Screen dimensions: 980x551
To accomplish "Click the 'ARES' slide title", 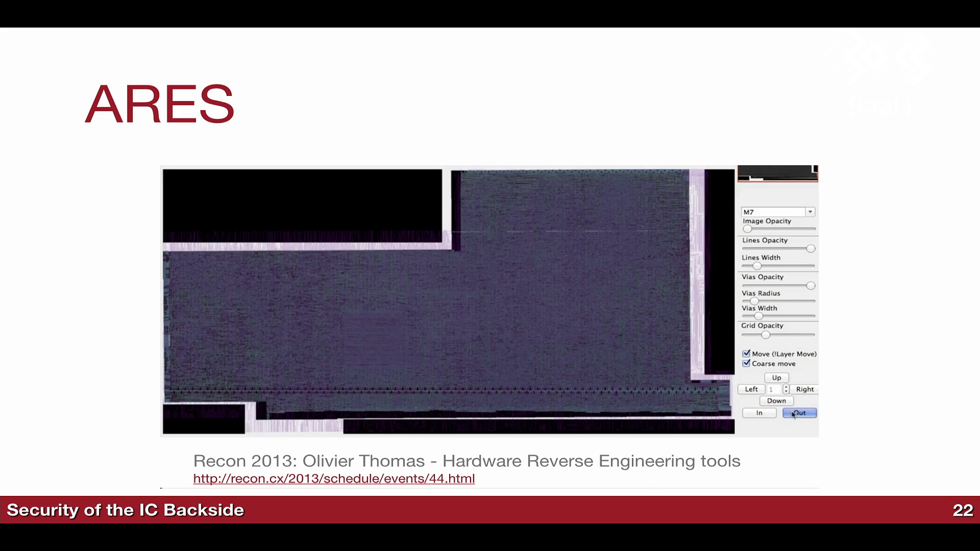I will tap(160, 104).
